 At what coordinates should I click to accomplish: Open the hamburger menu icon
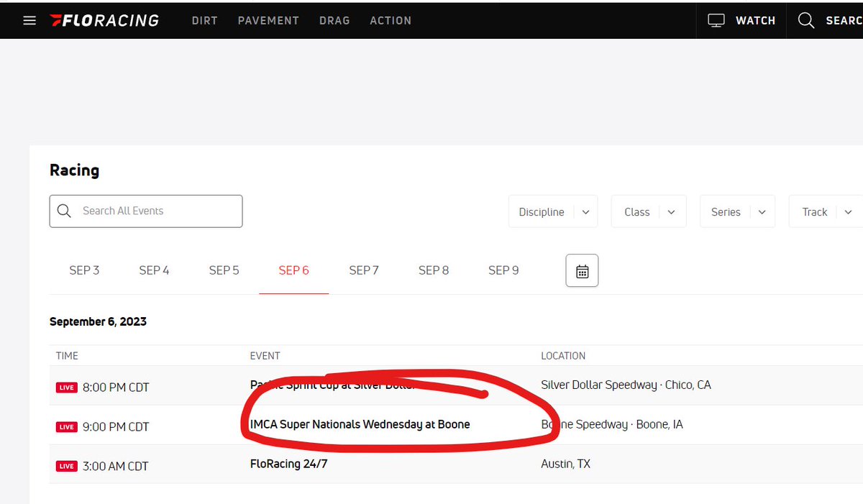(x=29, y=20)
